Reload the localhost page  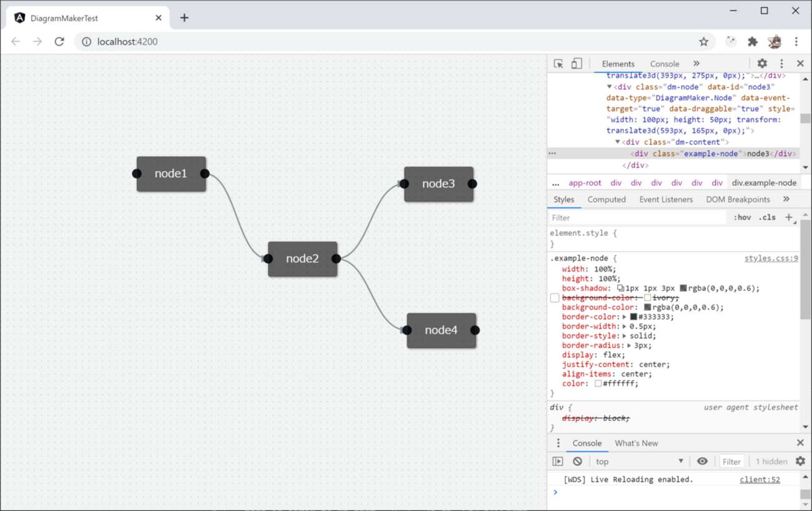tap(59, 42)
